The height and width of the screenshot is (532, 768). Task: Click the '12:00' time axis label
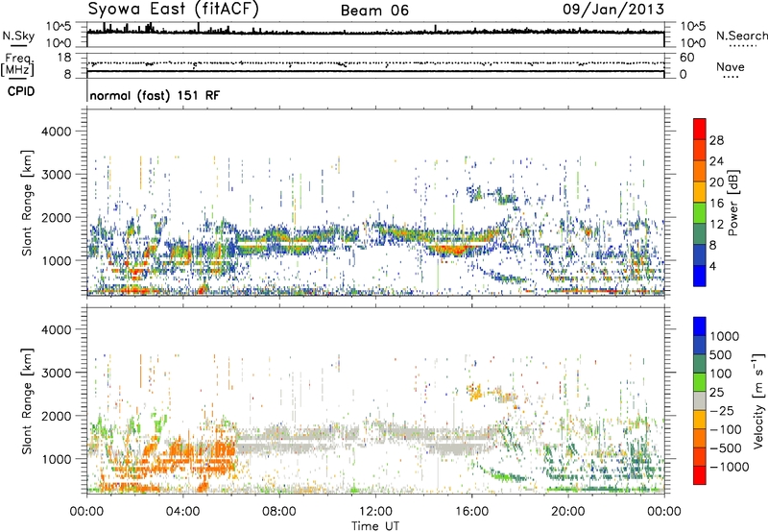[375, 512]
